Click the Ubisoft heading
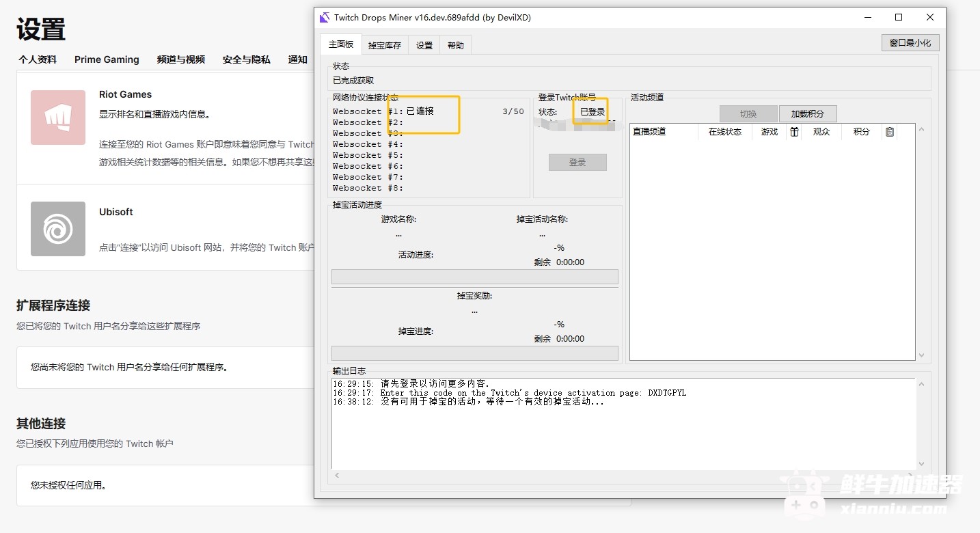The height and width of the screenshot is (533, 980). tap(116, 212)
